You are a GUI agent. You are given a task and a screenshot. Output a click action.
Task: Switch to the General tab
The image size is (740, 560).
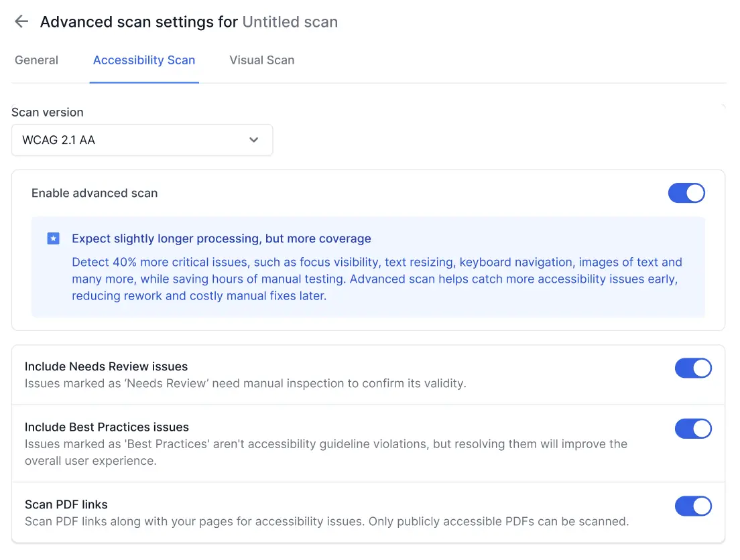[36, 60]
